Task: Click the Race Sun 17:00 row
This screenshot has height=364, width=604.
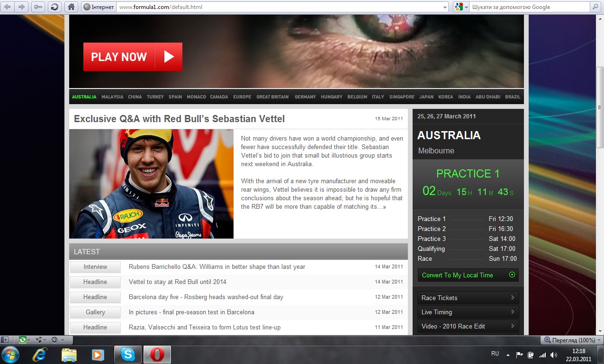Action: (x=467, y=258)
